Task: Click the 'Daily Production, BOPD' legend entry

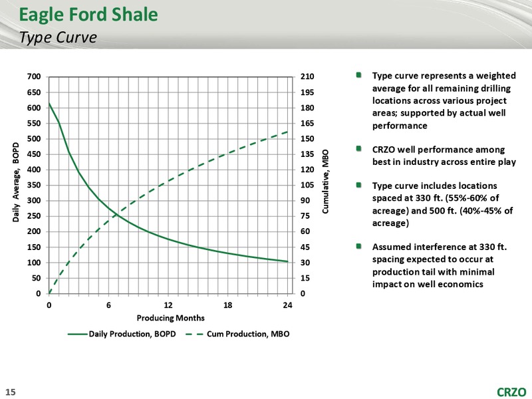Action: tap(122, 334)
